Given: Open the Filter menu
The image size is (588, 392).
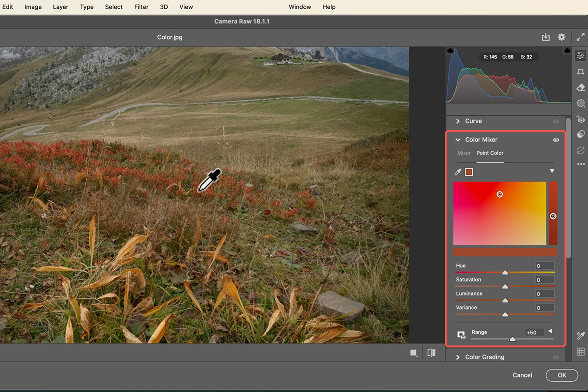Looking at the screenshot, I should click(141, 7).
